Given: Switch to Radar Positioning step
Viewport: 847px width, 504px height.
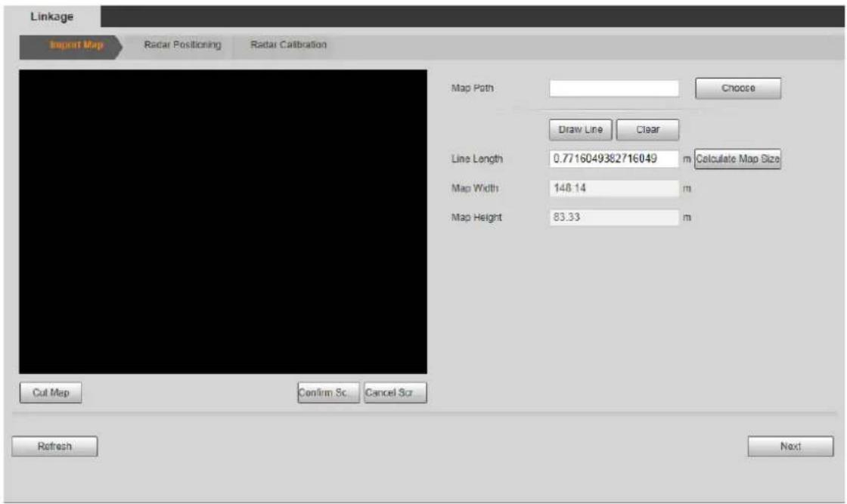Looking at the screenshot, I should pos(182,45).
